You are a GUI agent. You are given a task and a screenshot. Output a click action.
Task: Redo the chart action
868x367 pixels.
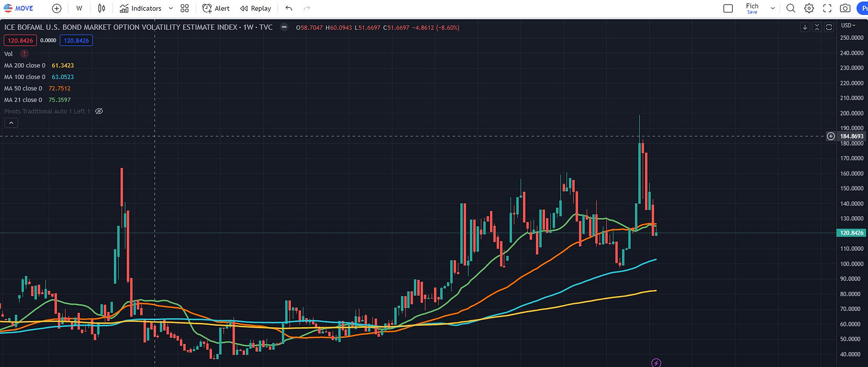(307, 8)
